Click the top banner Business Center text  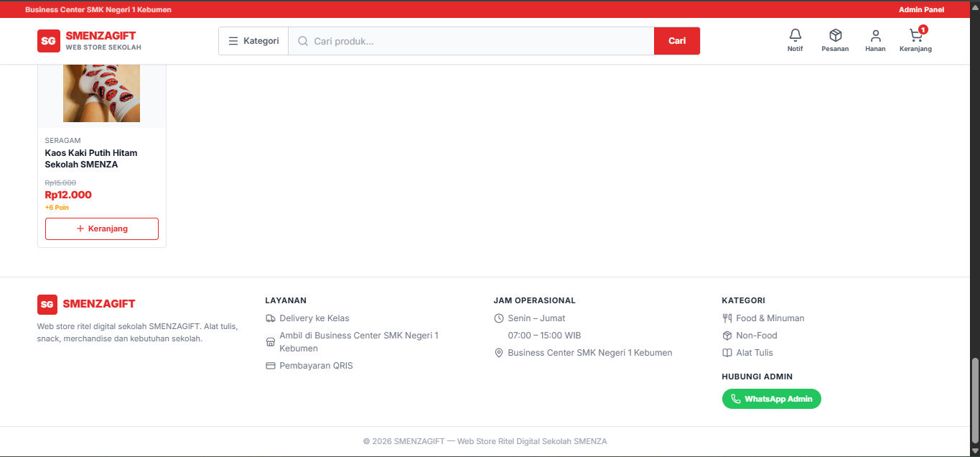98,9
